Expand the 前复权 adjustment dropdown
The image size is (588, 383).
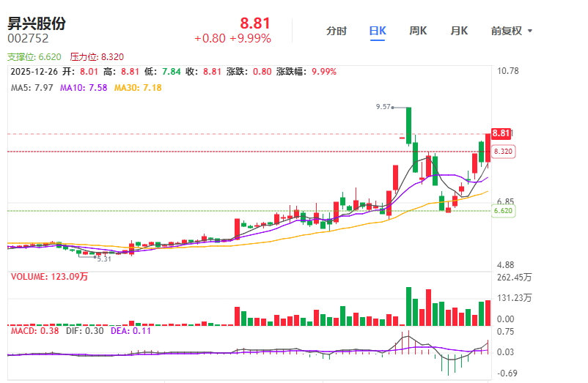(x=512, y=31)
